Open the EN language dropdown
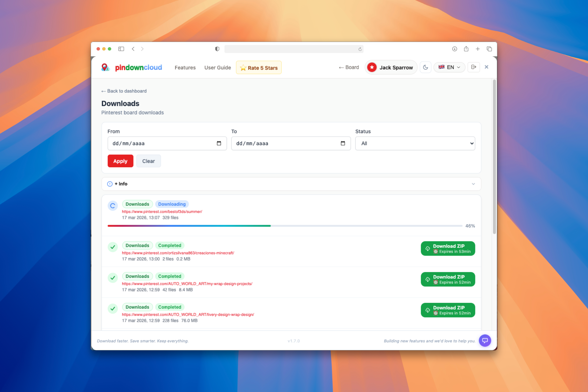 click(449, 67)
